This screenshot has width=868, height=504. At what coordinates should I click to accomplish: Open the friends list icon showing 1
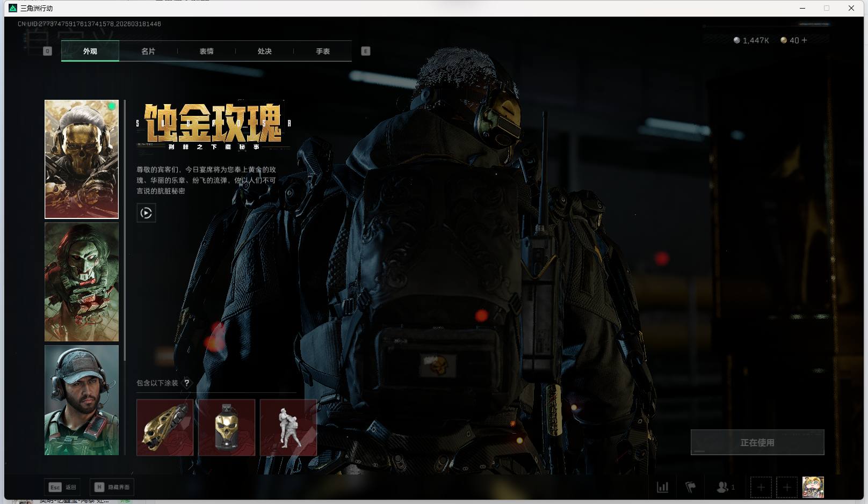pos(726,487)
